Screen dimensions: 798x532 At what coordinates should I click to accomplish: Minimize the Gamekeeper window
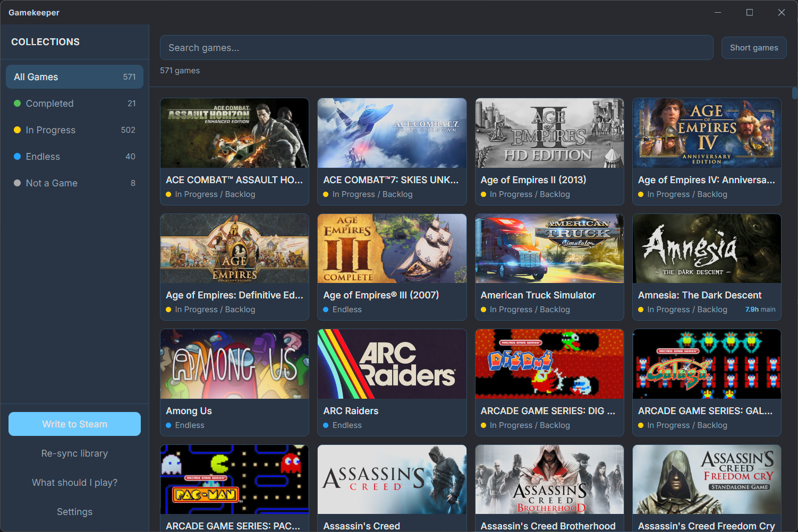click(x=718, y=12)
